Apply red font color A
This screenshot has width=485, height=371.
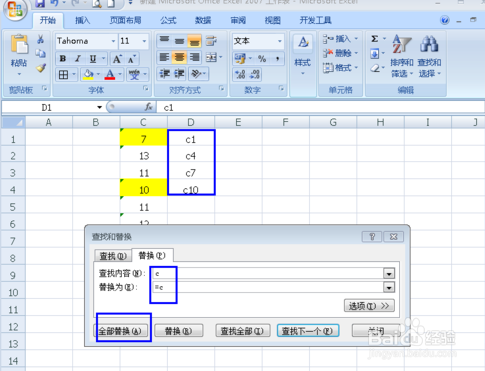pos(110,75)
